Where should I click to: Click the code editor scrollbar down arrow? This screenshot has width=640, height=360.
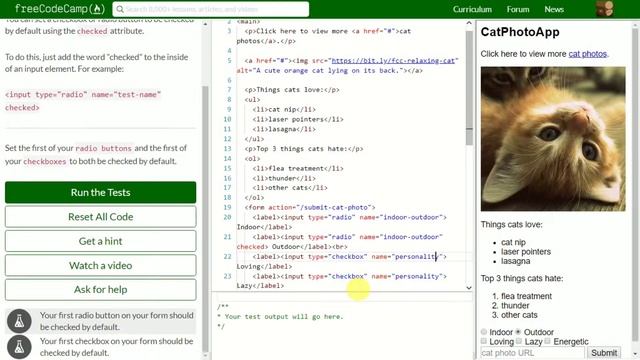click(469, 287)
